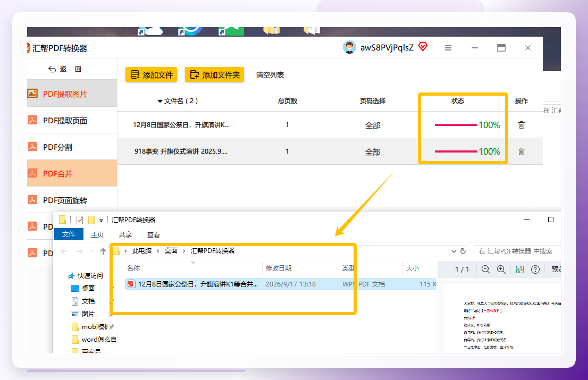
Task: Open the 共享 ribbon tab in Explorer
Action: [x=125, y=234]
